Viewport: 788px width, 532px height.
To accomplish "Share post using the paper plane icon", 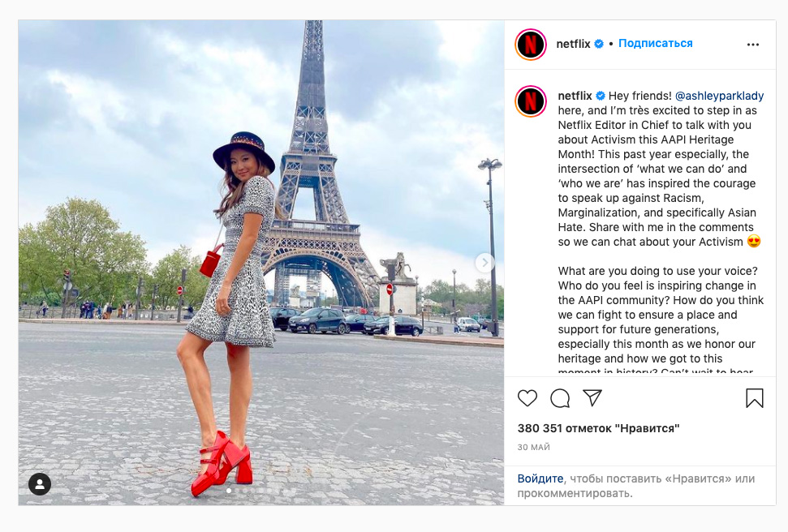I will [592, 398].
